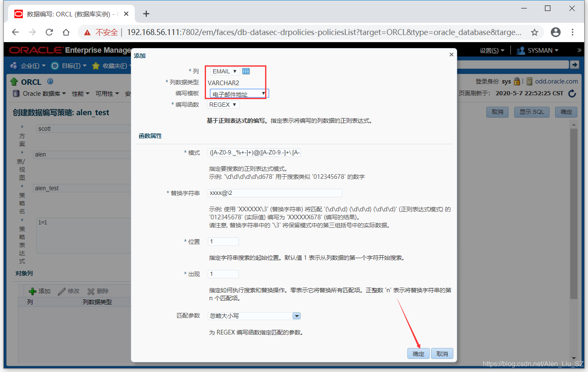
Task: Click the odd.oracle.com host link
Action: [x=556, y=81]
